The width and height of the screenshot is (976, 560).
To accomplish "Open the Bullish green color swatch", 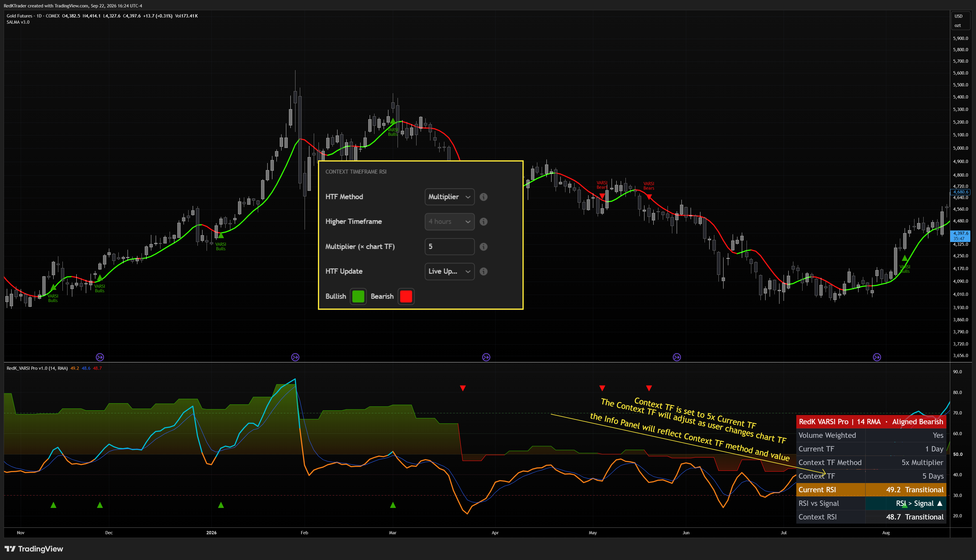I will tap(358, 296).
